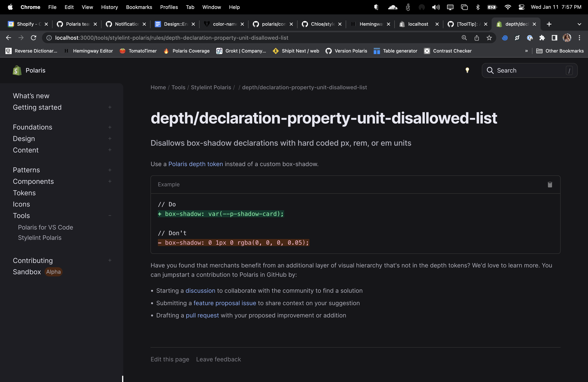Open the Chrome extensions puzzle icon
Viewport: 588px width, 382px height.
click(x=542, y=38)
